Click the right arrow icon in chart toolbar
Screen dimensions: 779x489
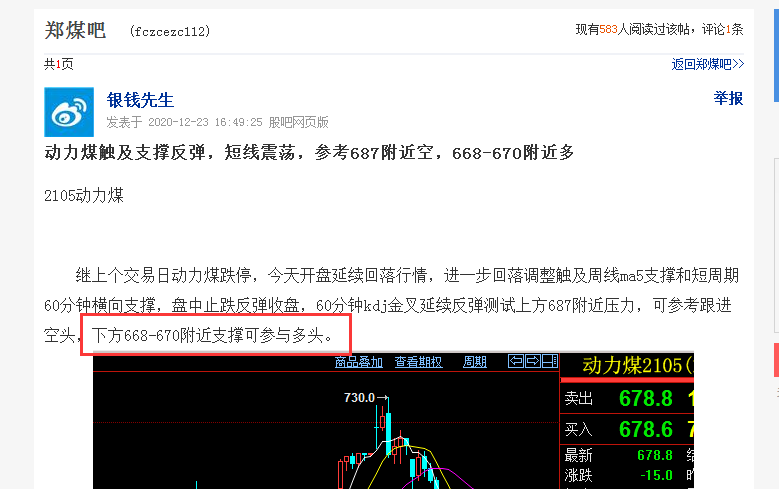click(533, 361)
